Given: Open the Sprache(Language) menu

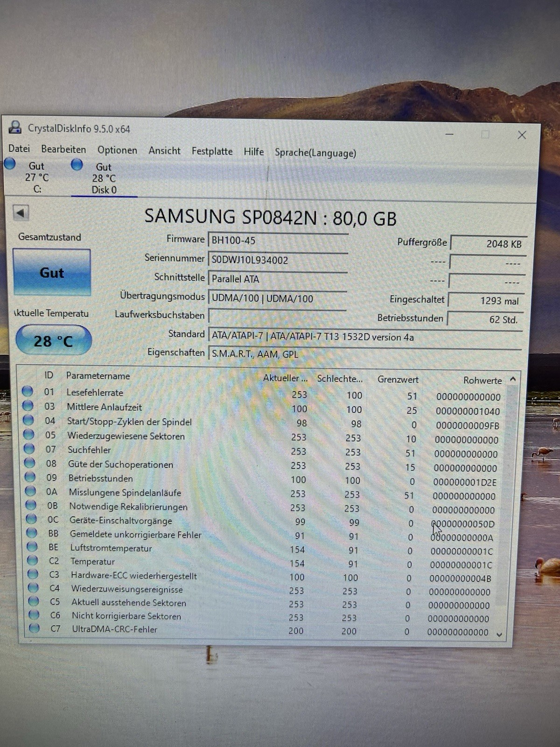Looking at the screenshot, I should click(x=315, y=153).
